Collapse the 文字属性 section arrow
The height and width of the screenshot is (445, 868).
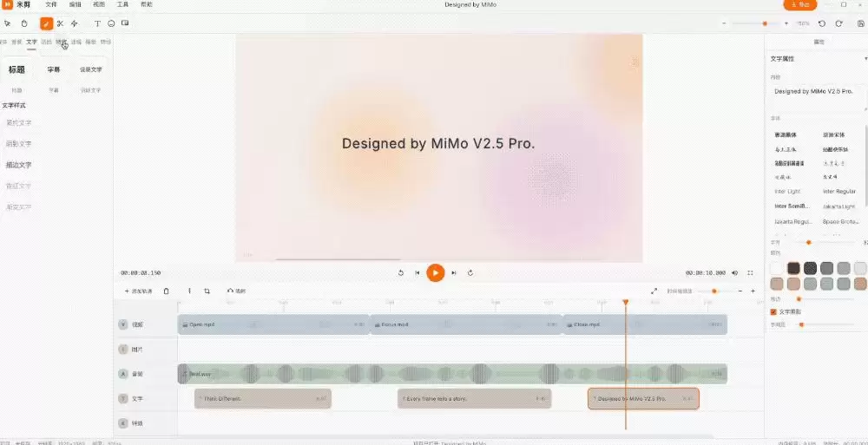[865, 59]
